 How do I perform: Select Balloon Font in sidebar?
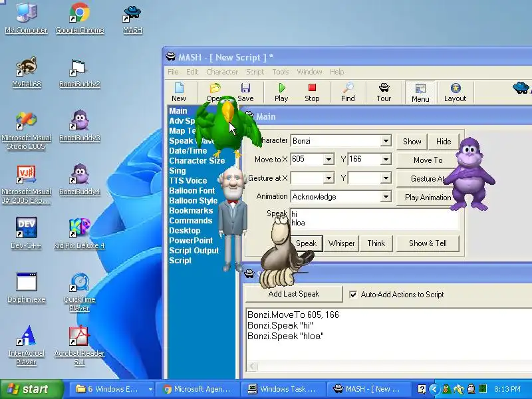pos(192,190)
